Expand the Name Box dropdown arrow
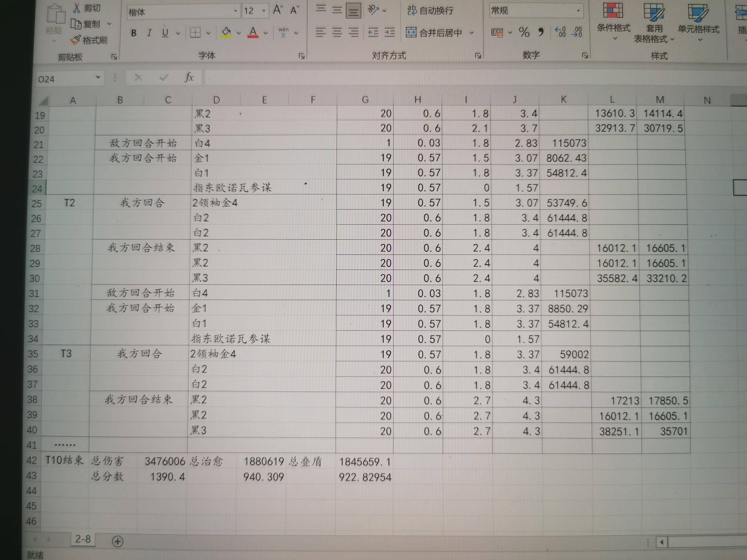747x560 pixels. 98,78
